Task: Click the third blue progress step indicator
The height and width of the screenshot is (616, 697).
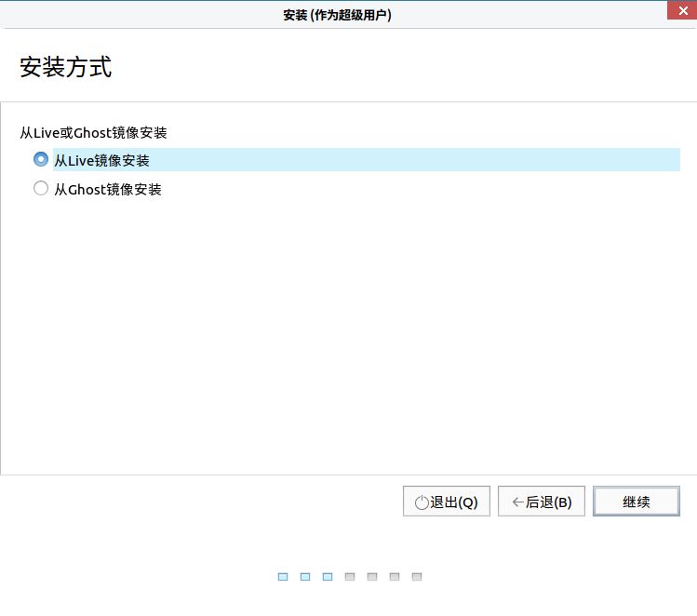Action: [328, 576]
